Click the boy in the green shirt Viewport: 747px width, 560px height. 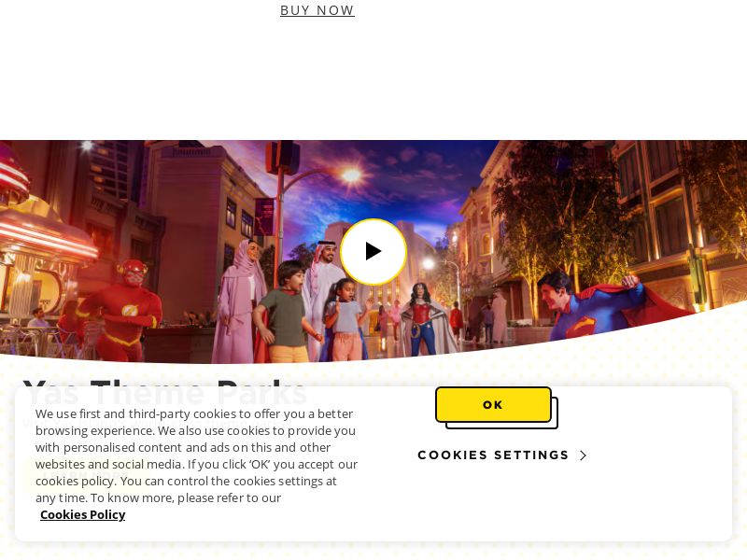(x=285, y=312)
